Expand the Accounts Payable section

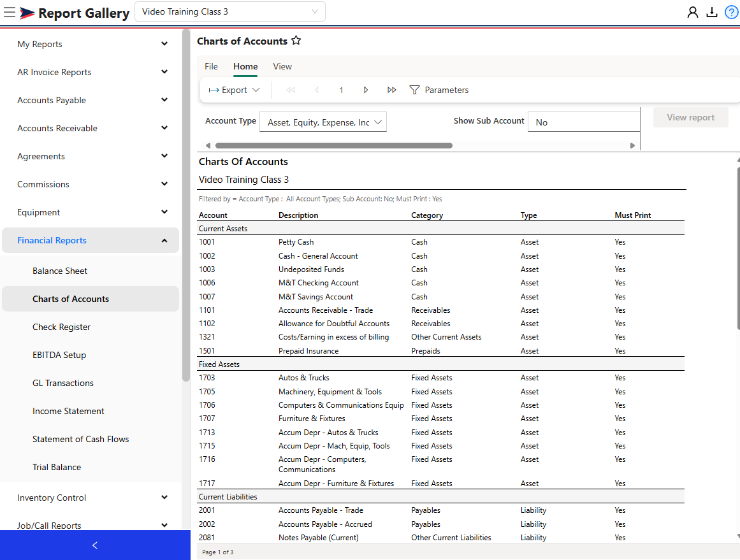[90, 100]
